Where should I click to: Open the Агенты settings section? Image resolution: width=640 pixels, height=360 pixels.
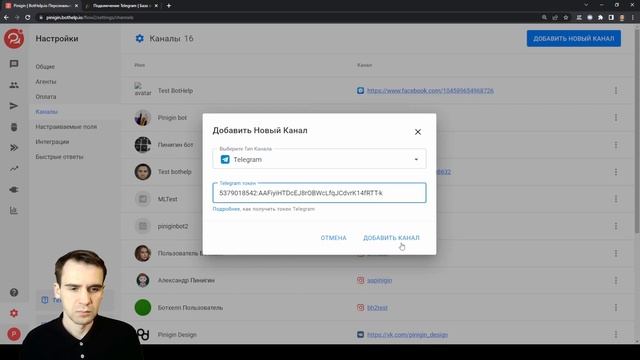point(46,82)
